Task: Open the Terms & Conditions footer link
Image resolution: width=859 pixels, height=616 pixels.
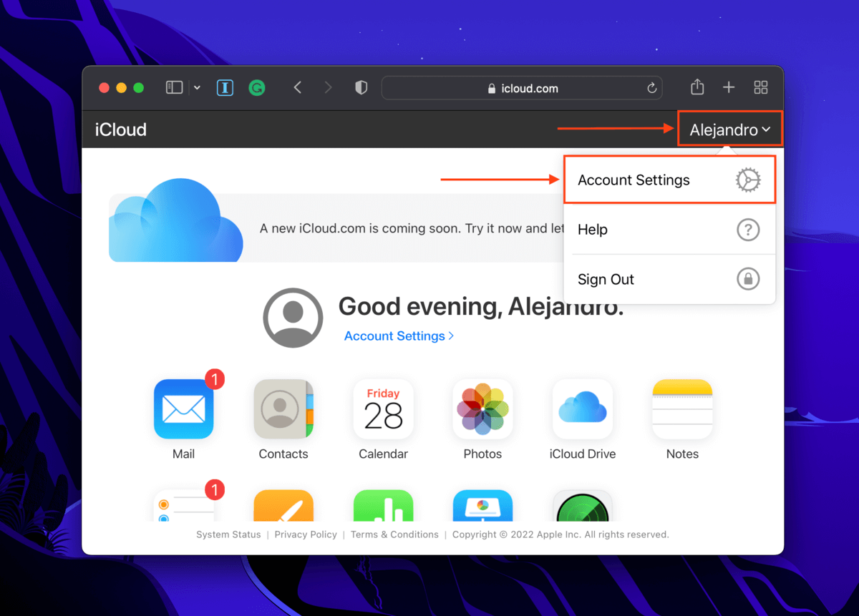Action: tap(394, 534)
